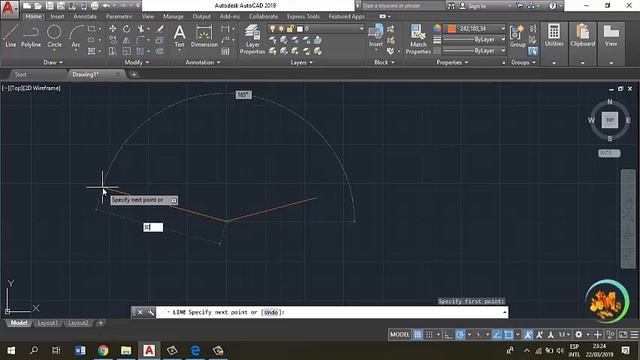Viewport: 640px width, 360px height.
Task: Switch to the Start file tab
Action: tap(20, 74)
